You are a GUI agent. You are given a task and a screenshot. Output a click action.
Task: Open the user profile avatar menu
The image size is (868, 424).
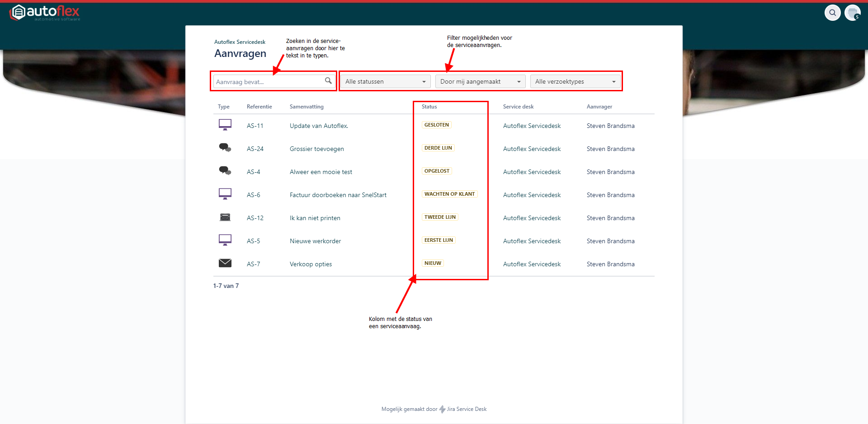click(x=852, y=13)
